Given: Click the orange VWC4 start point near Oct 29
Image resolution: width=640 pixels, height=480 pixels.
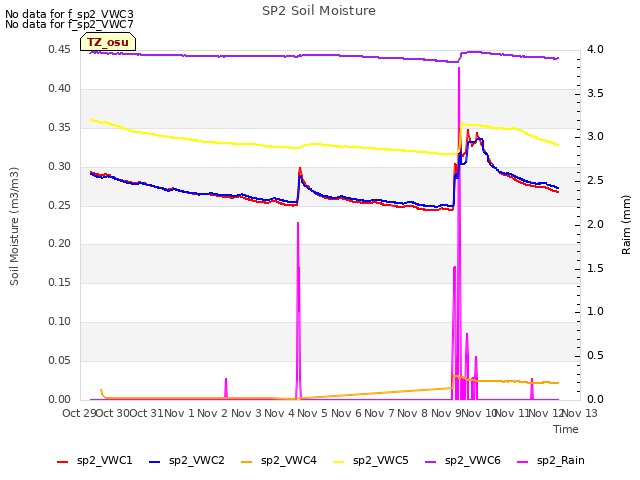Looking at the screenshot, I should [101, 390].
